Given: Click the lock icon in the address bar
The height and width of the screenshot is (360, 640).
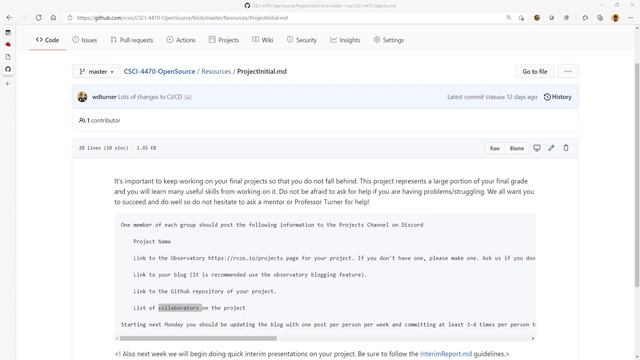Looking at the screenshot, I should pos(70,18).
